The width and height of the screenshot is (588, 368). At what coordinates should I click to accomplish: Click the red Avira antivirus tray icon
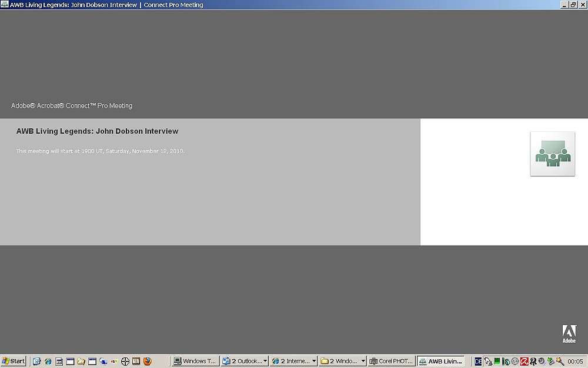tap(524, 362)
